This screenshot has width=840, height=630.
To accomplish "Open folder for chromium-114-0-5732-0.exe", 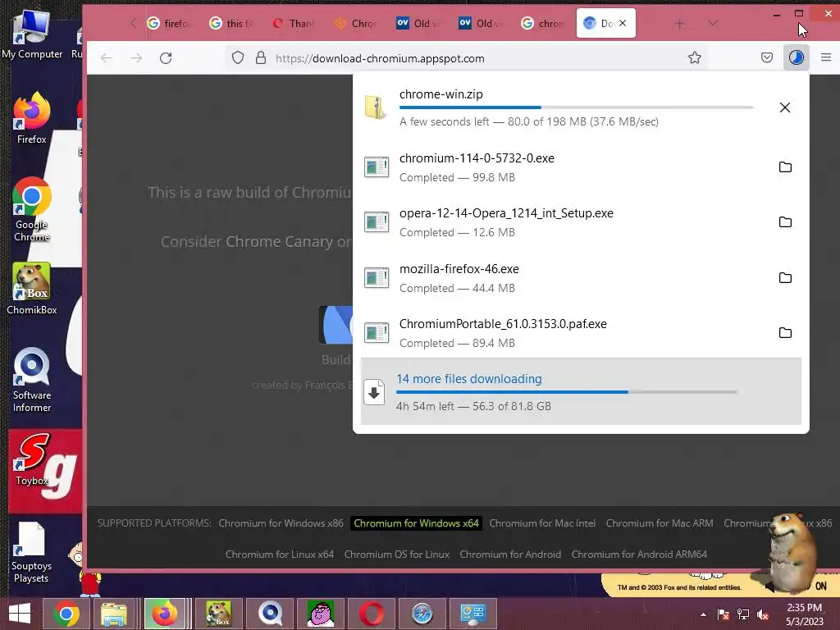I will [785, 167].
